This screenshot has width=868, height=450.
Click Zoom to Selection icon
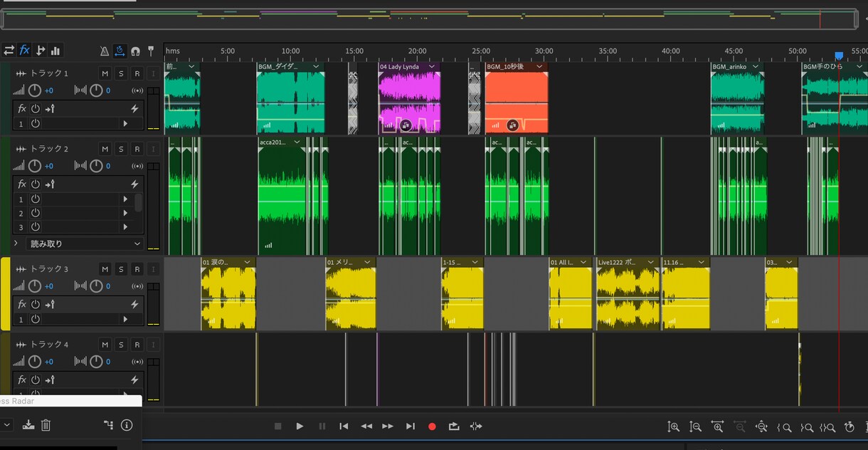coord(827,427)
